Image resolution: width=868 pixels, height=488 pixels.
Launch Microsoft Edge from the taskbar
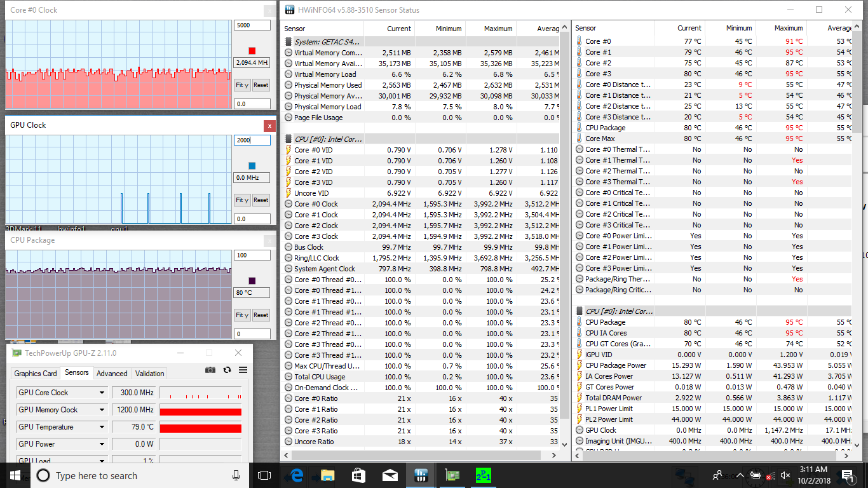coord(296,475)
